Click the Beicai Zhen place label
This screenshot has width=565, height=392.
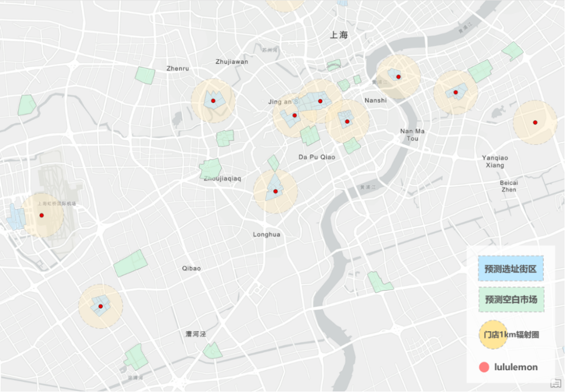coord(508,186)
